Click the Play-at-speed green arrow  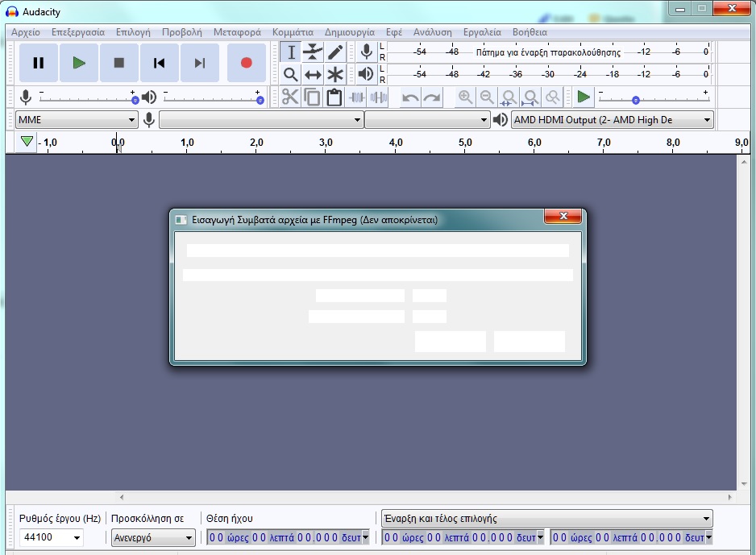point(584,97)
